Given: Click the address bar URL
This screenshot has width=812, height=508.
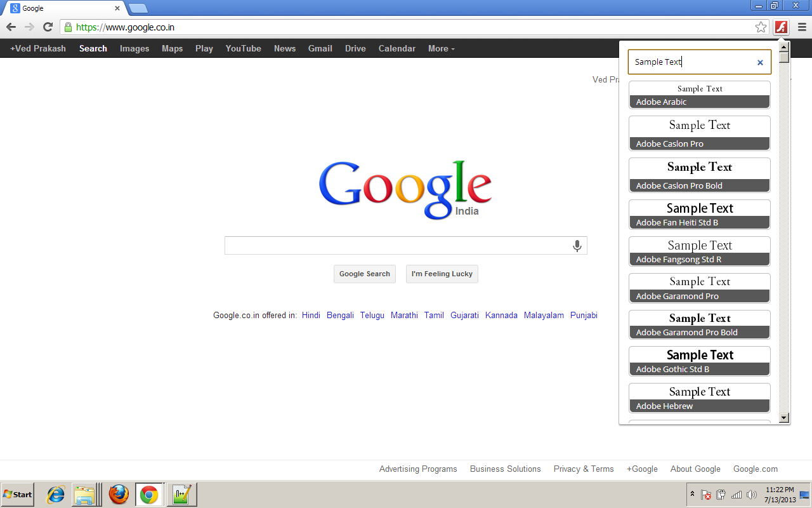Looking at the screenshot, I should point(125,27).
